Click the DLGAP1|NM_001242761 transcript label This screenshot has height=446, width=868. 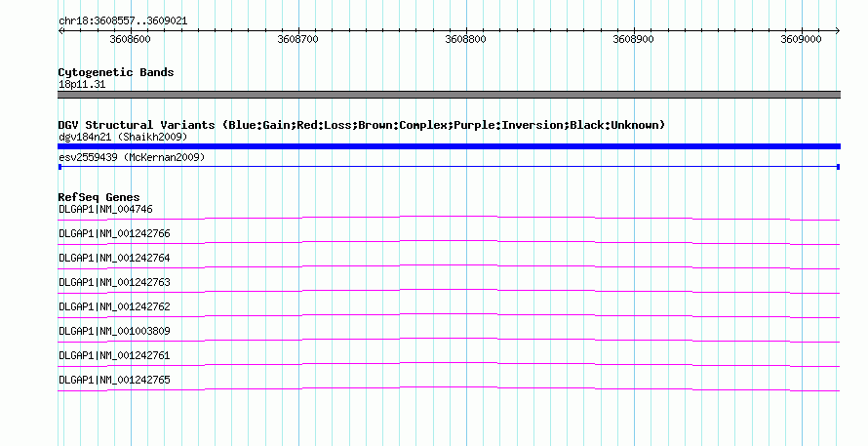click(x=114, y=355)
